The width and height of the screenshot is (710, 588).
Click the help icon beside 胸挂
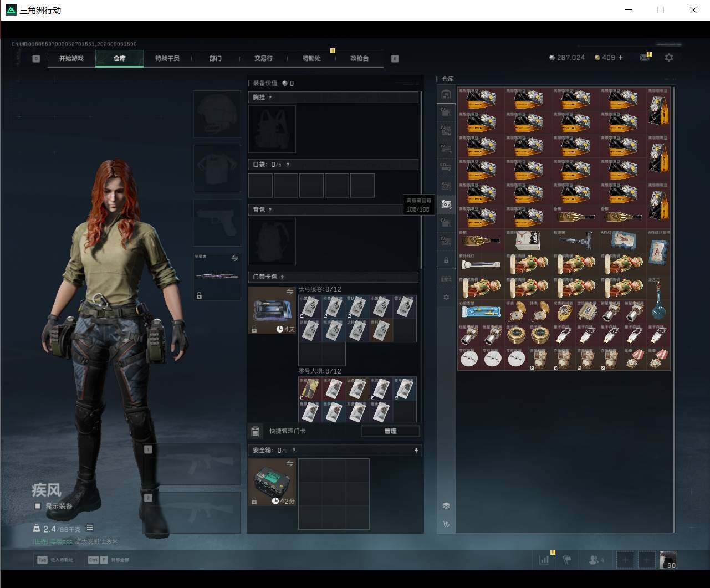(270, 98)
